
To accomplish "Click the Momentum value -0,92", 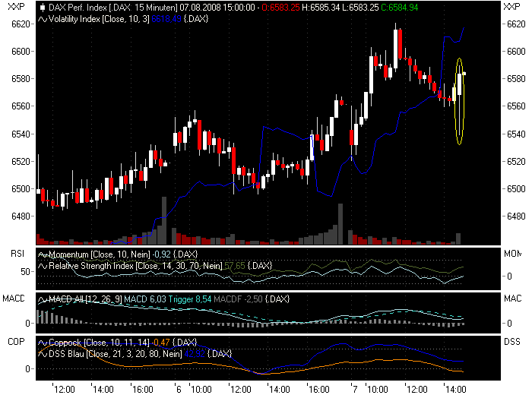I will click(x=161, y=254).
